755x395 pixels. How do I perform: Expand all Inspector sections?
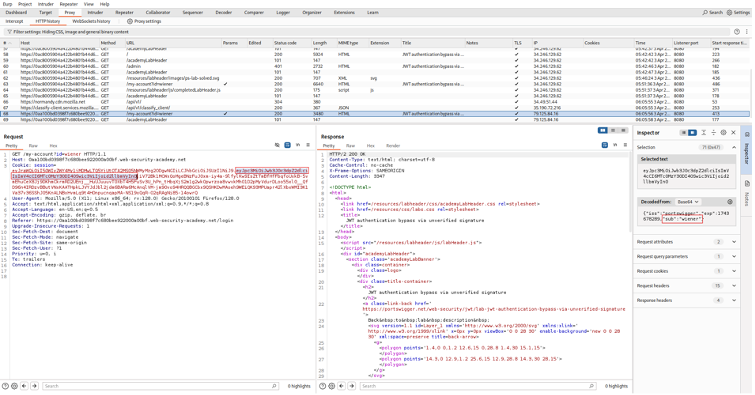703,132
